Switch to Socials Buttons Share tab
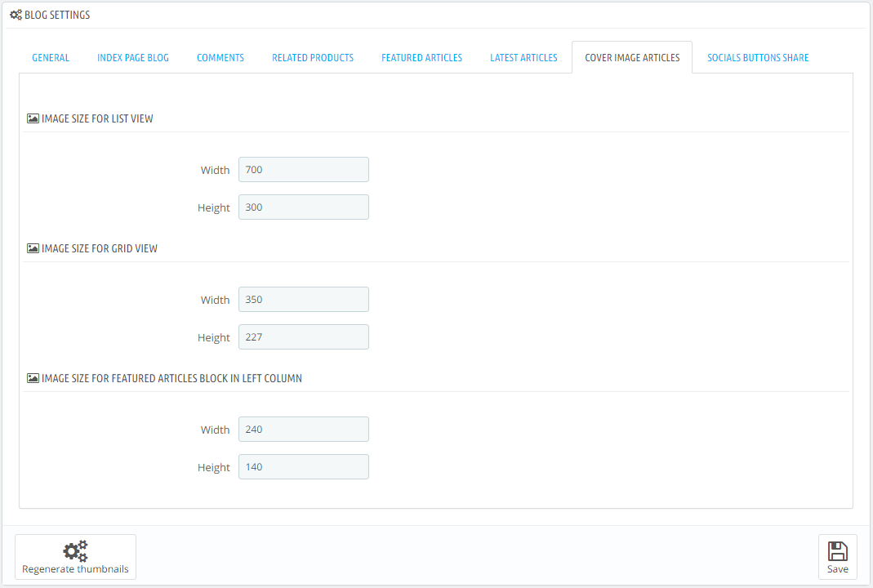Image resolution: width=873 pixels, height=588 pixels. tap(758, 57)
